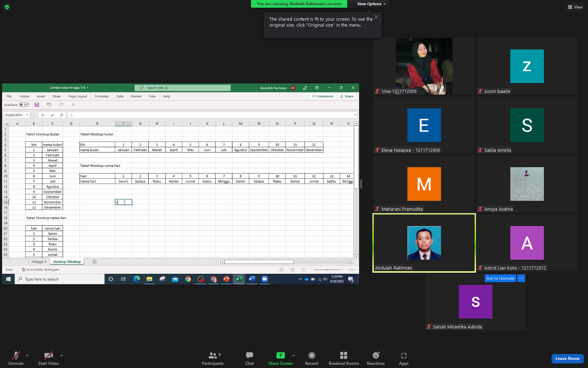Click the Zoom encryption shield icon
Image resolution: width=588 pixels, height=368 pixels.
click(x=7, y=7)
